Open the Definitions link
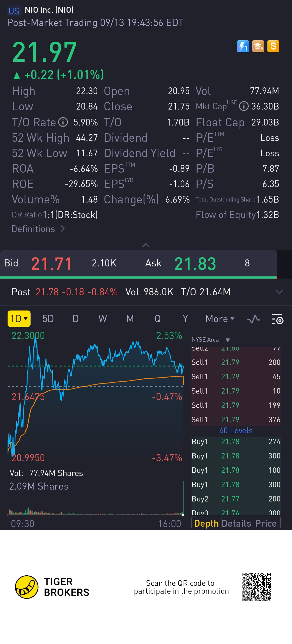This screenshot has height=644, width=292. 38,229
